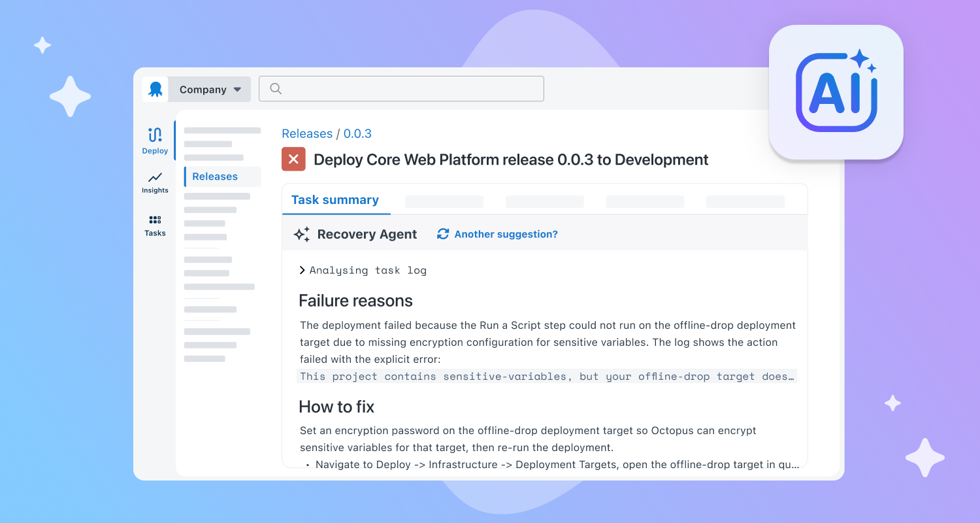This screenshot has height=523, width=980.
Task: Click the 0.0.3 breadcrumb link
Action: click(357, 133)
